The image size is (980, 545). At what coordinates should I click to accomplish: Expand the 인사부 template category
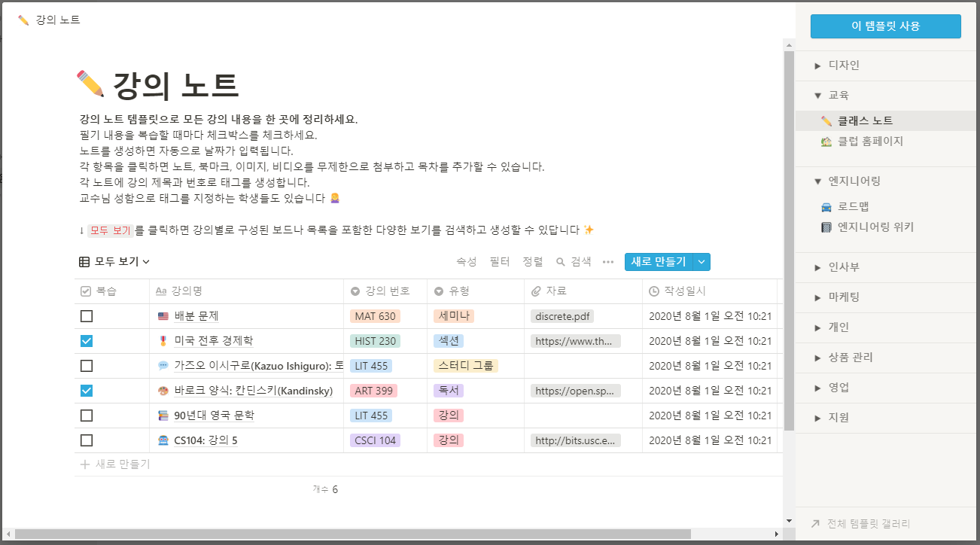click(x=817, y=267)
